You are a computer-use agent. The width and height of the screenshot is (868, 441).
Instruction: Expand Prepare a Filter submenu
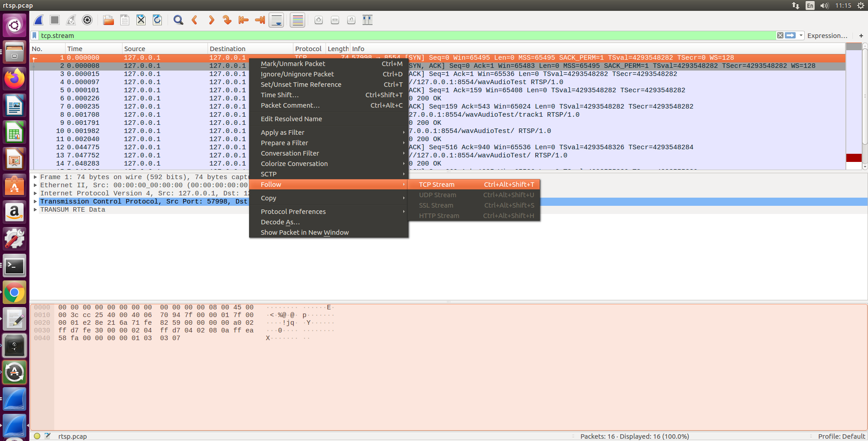(x=329, y=143)
